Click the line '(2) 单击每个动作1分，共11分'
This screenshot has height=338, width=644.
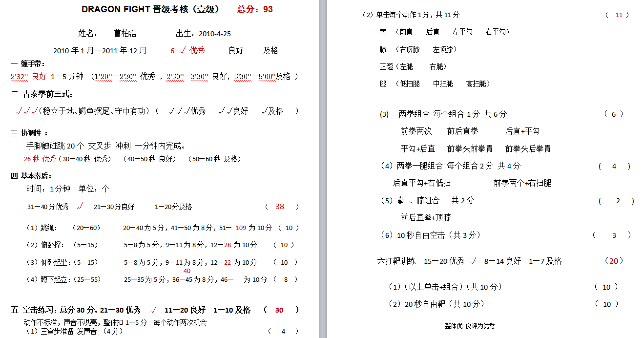[x=411, y=15]
